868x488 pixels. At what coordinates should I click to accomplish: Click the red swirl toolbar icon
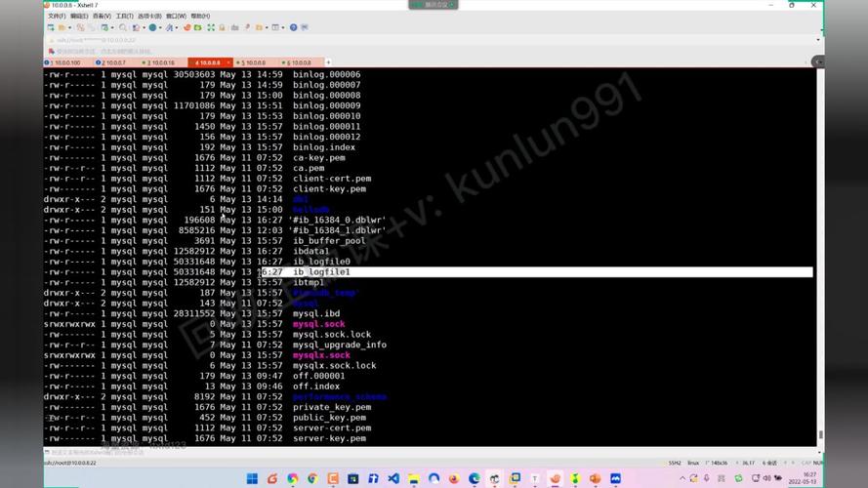187,27
